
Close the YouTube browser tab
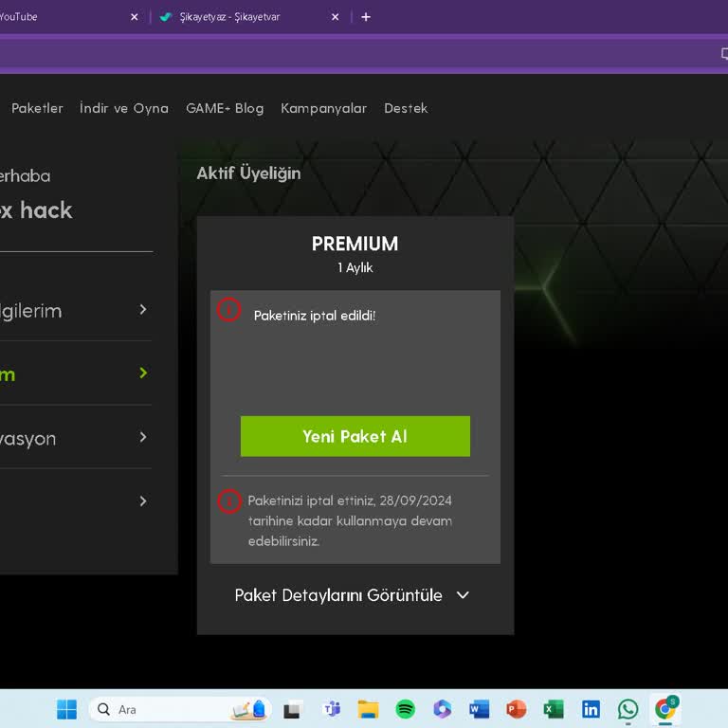coord(135,17)
